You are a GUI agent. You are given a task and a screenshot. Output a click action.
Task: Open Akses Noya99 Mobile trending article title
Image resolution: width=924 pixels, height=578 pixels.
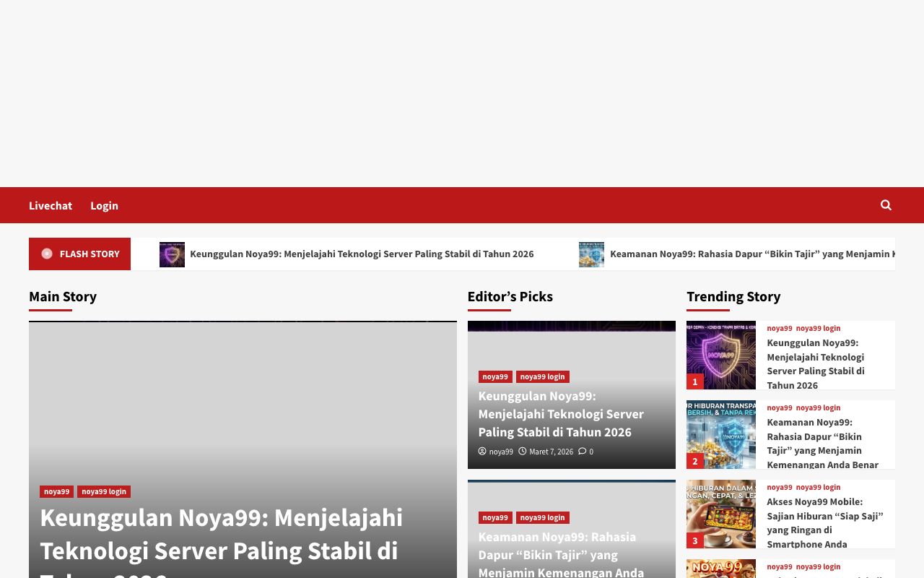coord(824,522)
